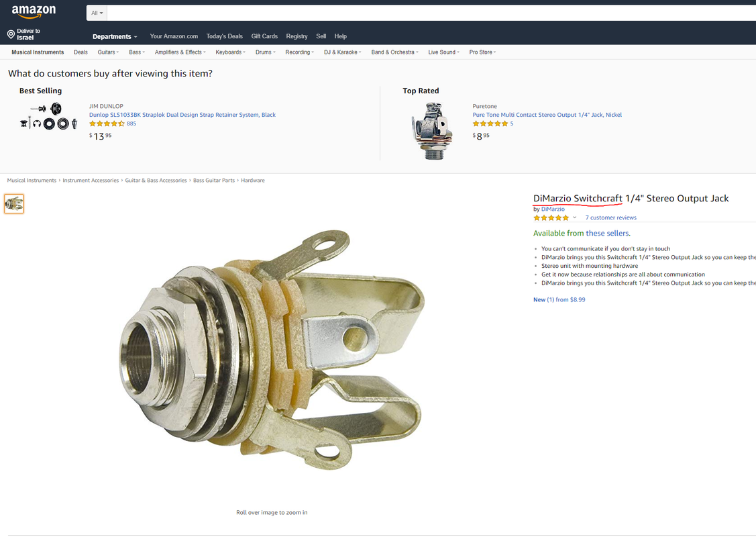Open the All search category dropdown

[97, 13]
